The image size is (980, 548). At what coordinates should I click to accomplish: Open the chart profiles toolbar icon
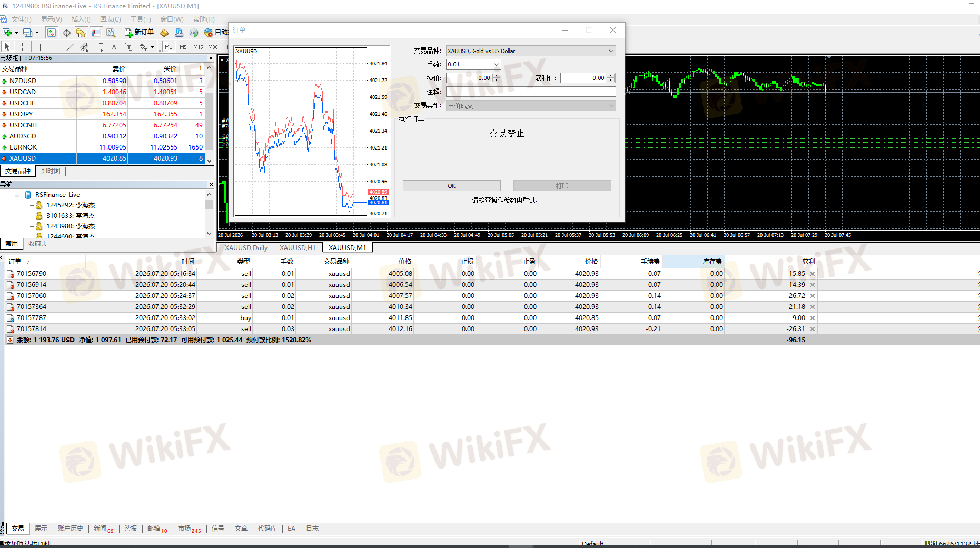[27, 33]
